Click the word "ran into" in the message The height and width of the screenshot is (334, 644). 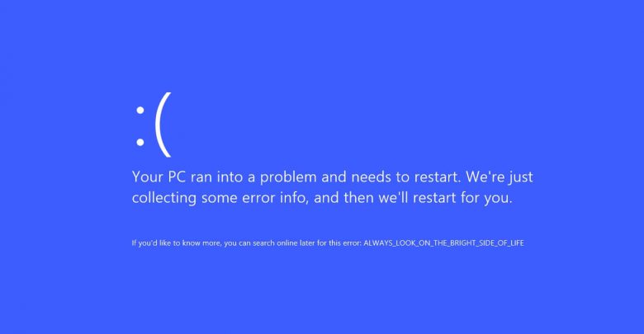217,176
